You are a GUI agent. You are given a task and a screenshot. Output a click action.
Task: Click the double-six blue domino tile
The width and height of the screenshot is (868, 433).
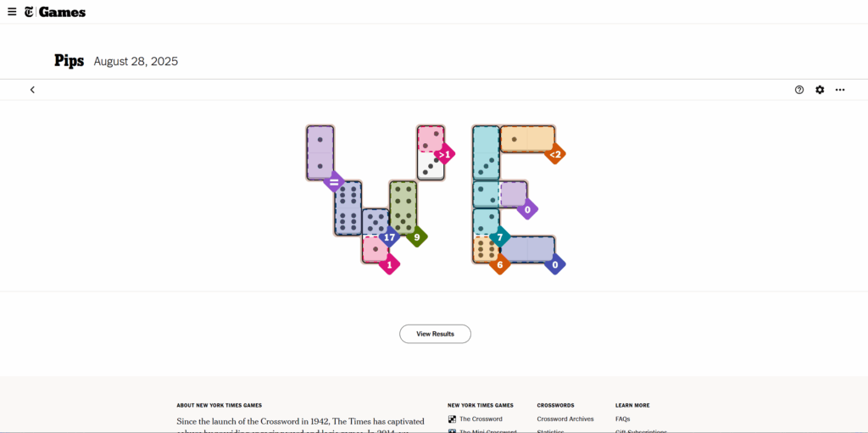pos(348,208)
